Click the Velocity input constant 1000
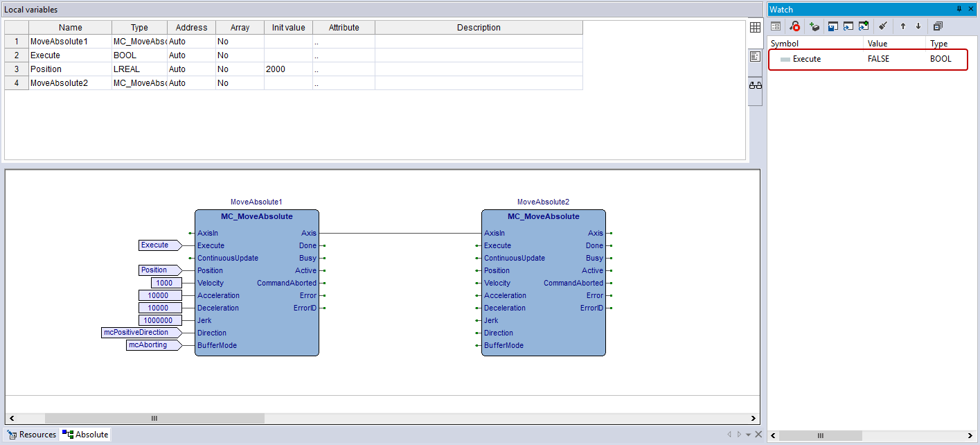This screenshot has height=445, width=980. 166,283
